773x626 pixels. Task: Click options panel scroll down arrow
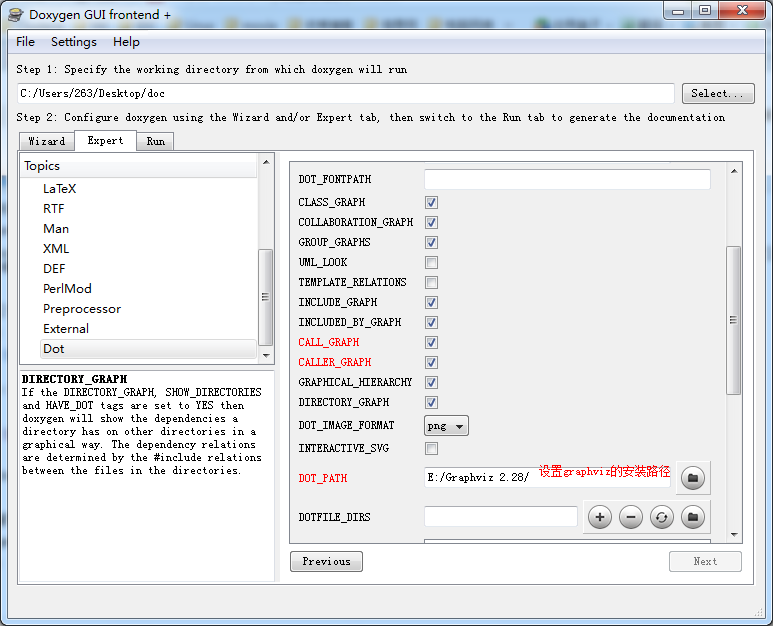[x=734, y=534]
